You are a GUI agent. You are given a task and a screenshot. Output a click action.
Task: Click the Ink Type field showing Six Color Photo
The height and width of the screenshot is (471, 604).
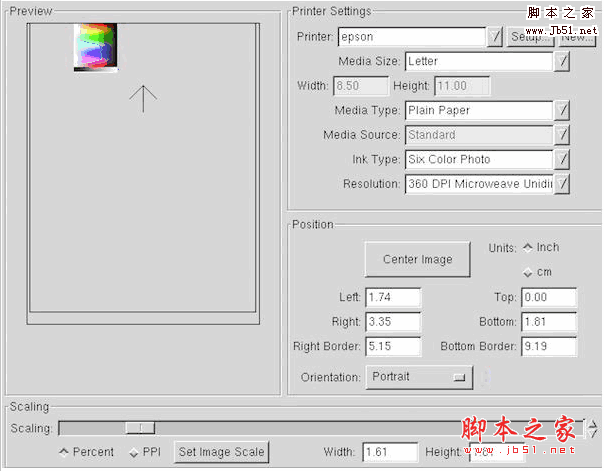(x=479, y=159)
